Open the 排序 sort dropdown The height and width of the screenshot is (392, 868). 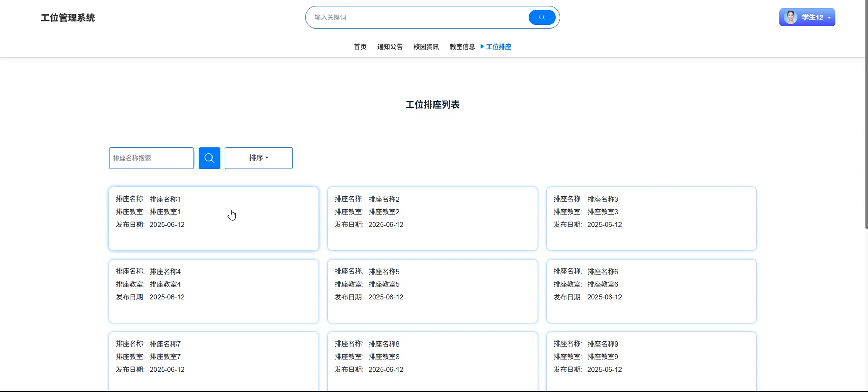pos(258,158)
